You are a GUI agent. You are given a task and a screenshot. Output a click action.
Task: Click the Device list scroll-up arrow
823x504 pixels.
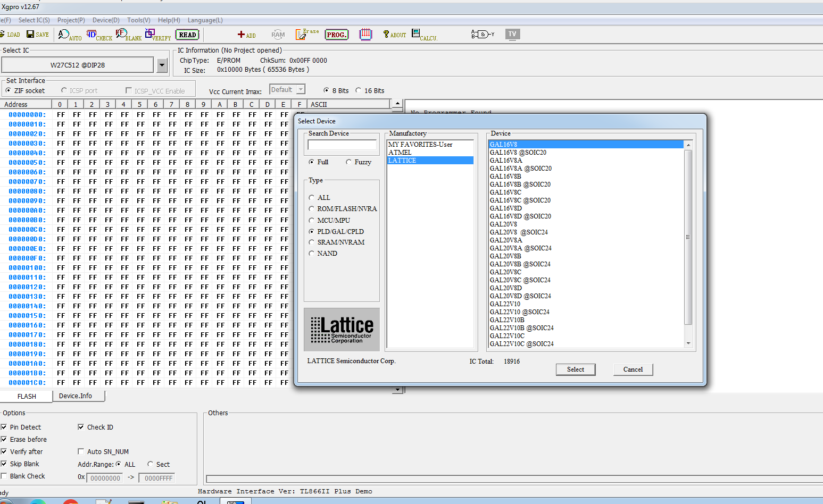coord(688,145)
